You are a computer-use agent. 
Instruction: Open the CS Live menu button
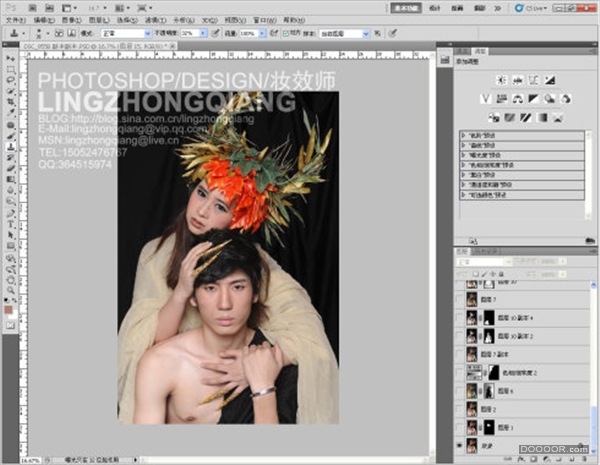[x=531, y=8]
